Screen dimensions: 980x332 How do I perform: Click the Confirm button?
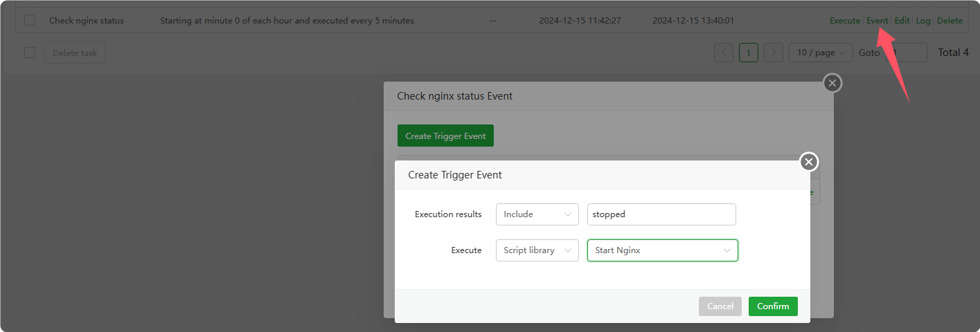point(773,306)
